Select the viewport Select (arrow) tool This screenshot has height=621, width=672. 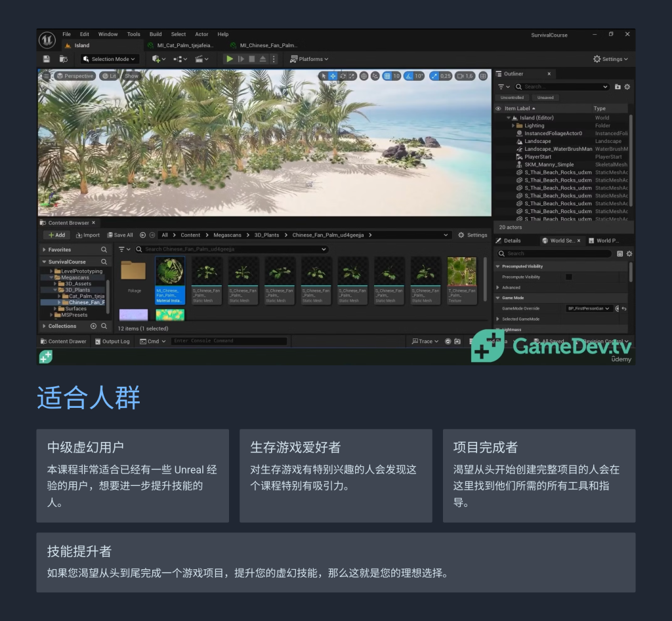click(324, 76)
